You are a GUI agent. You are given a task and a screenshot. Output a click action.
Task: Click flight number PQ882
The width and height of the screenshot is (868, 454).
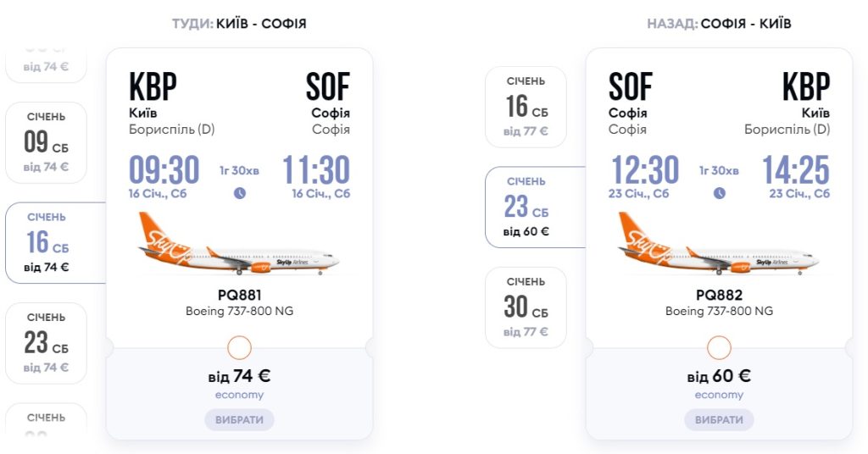[x=720, y=295]
